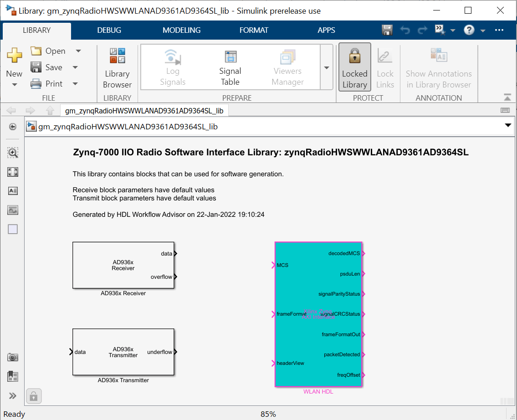Click the go up to parent arrow
Screen dimensions: 517x420
tap(50, 110)
